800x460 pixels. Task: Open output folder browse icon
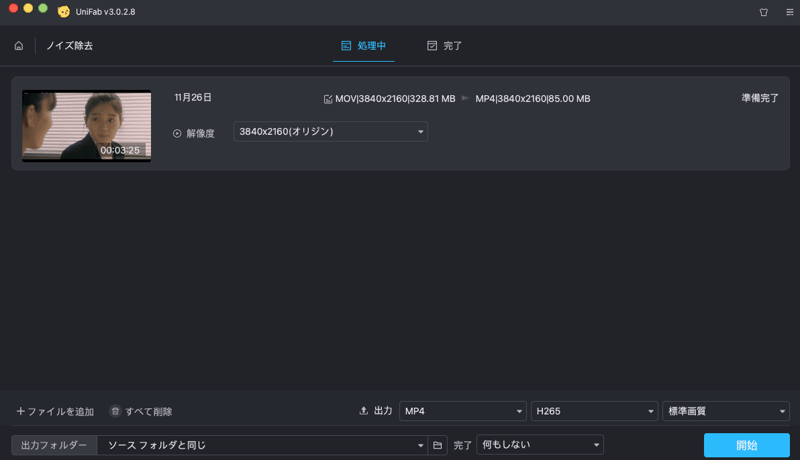point(438,445)
